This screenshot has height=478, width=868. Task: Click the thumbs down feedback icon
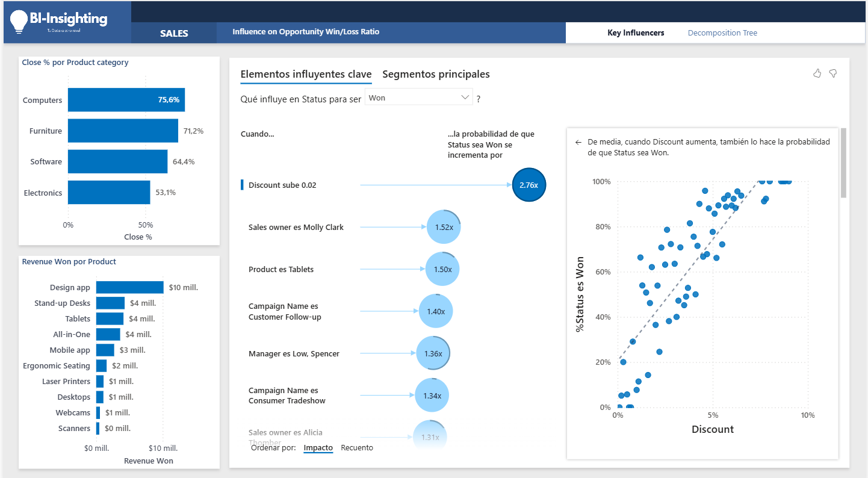point(833,73)
